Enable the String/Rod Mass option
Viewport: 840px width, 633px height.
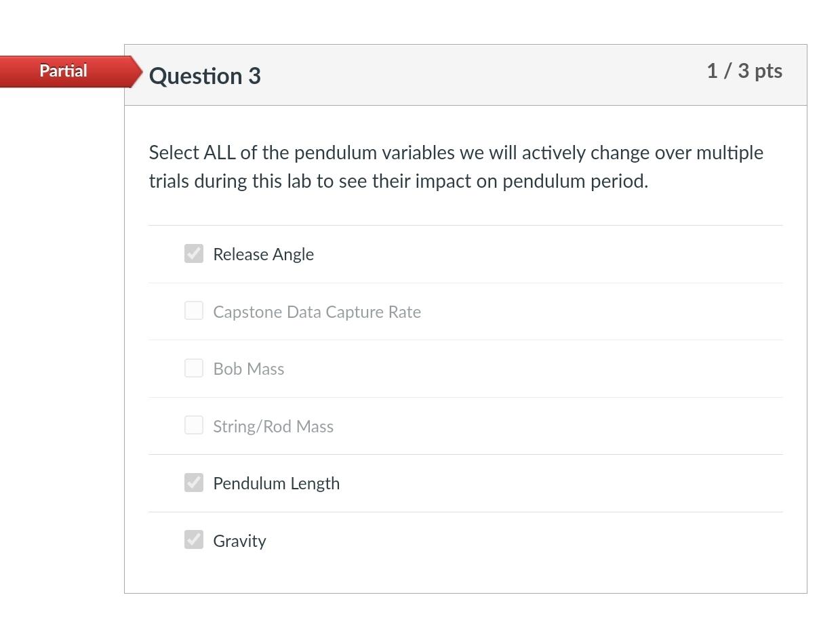193,426
